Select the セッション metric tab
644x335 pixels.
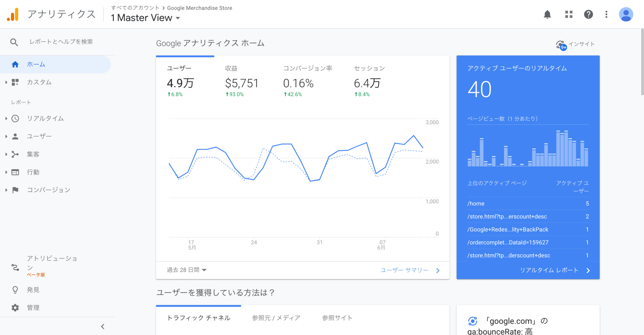369,81
